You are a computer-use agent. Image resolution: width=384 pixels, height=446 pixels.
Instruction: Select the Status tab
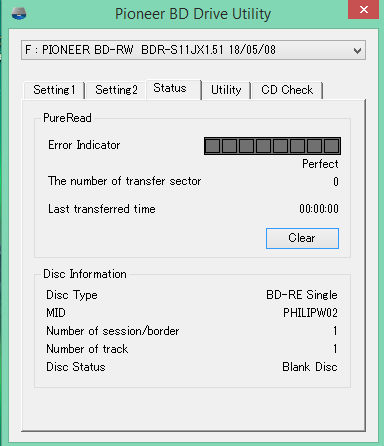coord(174,89)
